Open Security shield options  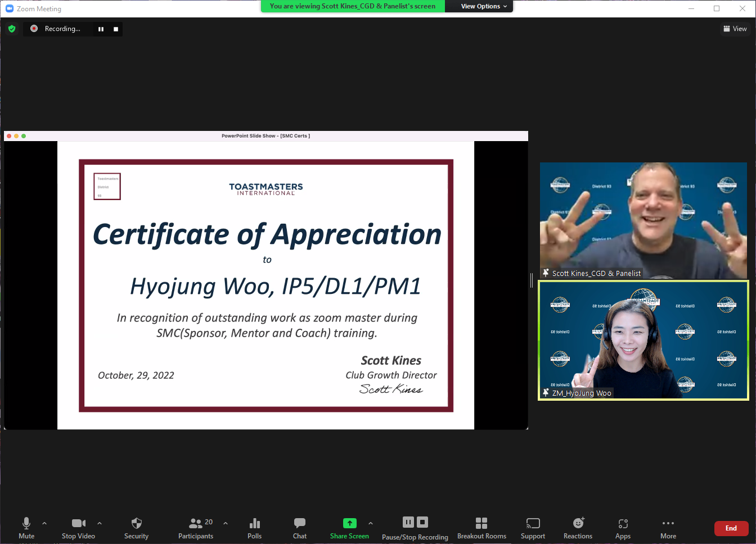136,528
